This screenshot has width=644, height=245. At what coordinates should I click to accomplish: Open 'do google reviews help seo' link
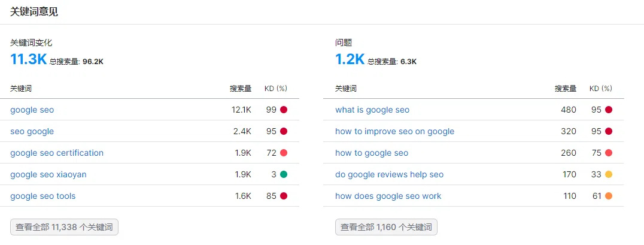[x=390, y=174]
